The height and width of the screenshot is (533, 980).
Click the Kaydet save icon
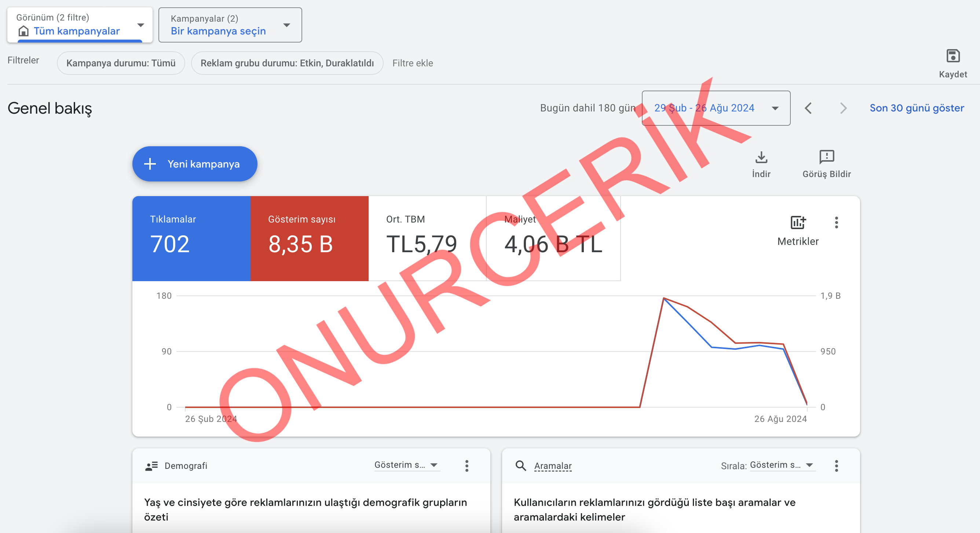point(952,56)
